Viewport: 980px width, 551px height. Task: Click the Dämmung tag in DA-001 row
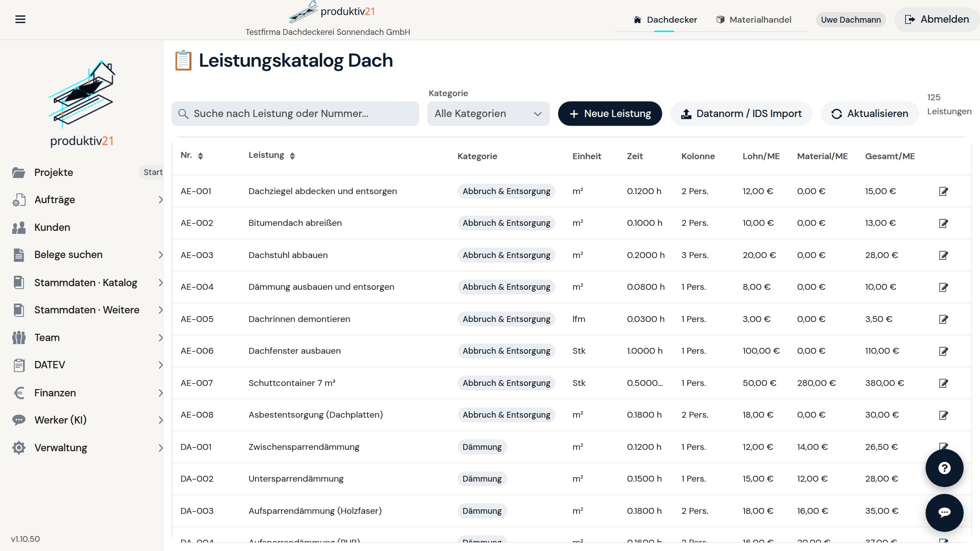coord(482,447)
